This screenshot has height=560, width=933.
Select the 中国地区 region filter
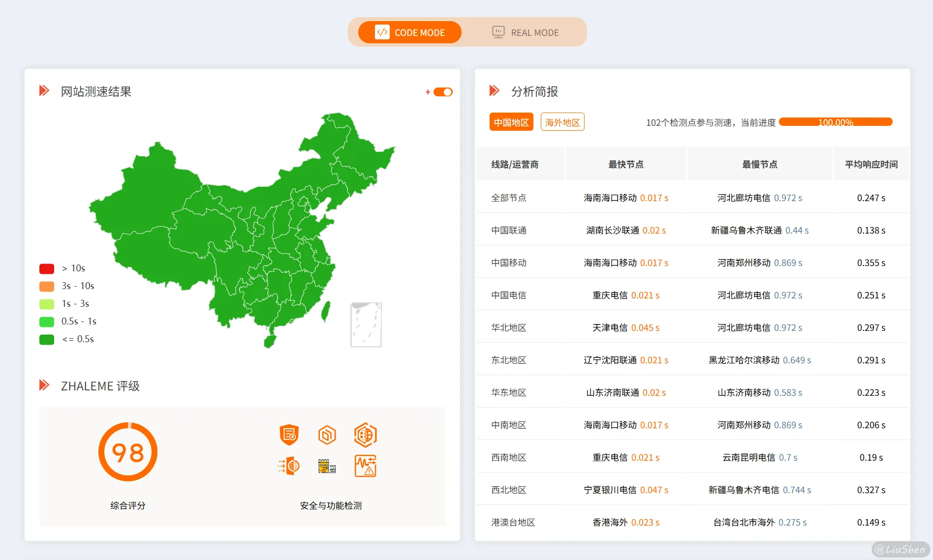(x=511, y=121)
